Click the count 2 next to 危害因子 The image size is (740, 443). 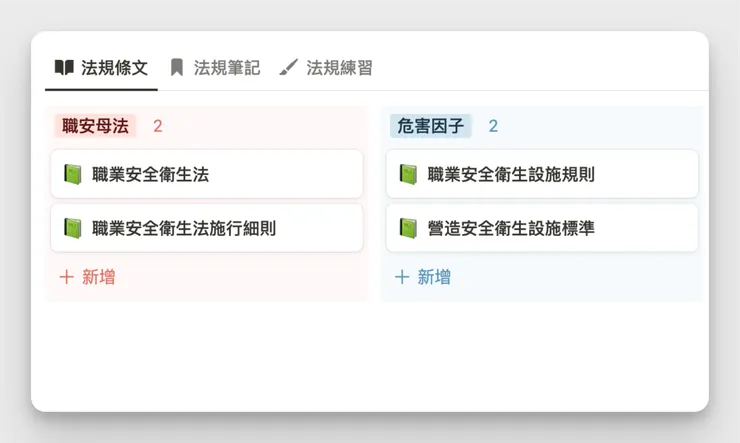click(x=493, y=126)
